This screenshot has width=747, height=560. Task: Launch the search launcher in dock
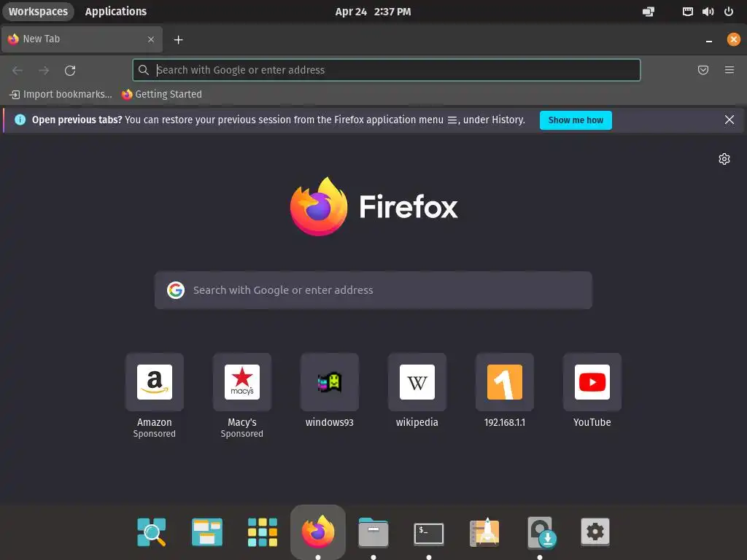point(152,532)
